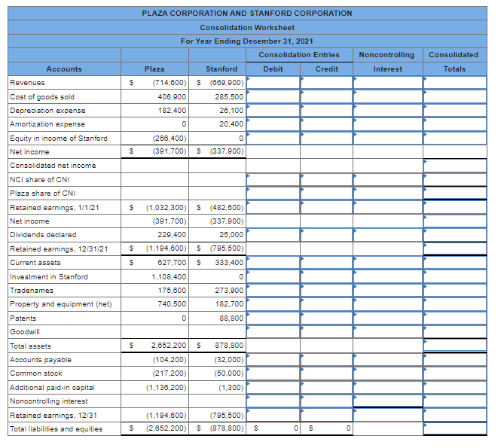The height and width of the screenshot is (448, 504).
Task: Click Noncontrolling interest Credit cell
Action: pos(326,401)
